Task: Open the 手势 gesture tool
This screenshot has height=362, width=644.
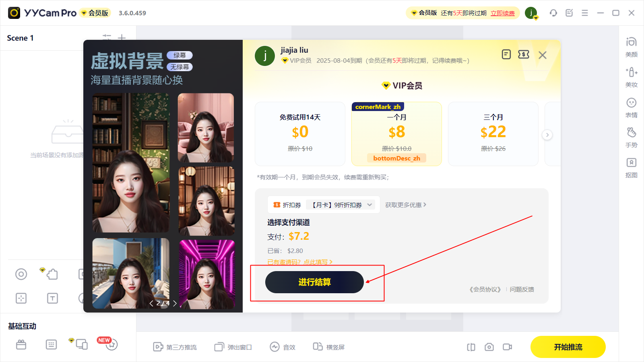Action: (x=631, y=138)
